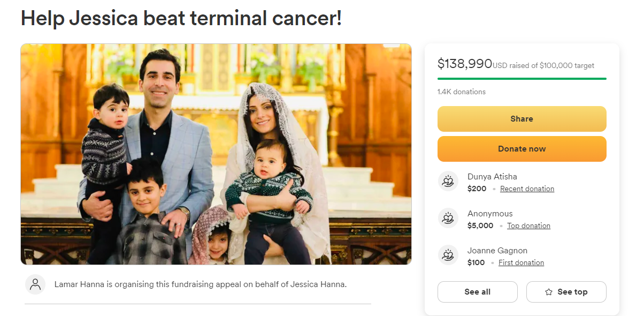Click the organiser avatar icon beside Lamar Hanna
The height and width of the screenshot is (316, 644).
point(35,284)
